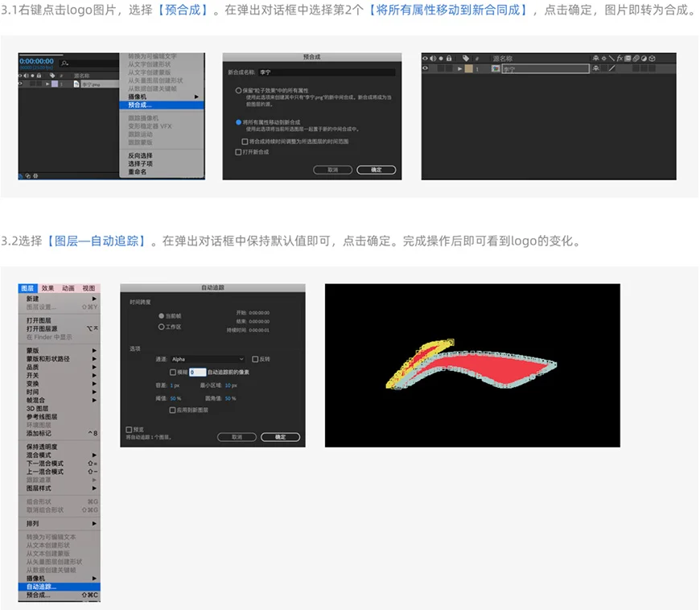The image size is (700, 610).
Task: Select 将所有属性移动到新合成 radio option
Action: pyautogui.click(x=238, y=122)
